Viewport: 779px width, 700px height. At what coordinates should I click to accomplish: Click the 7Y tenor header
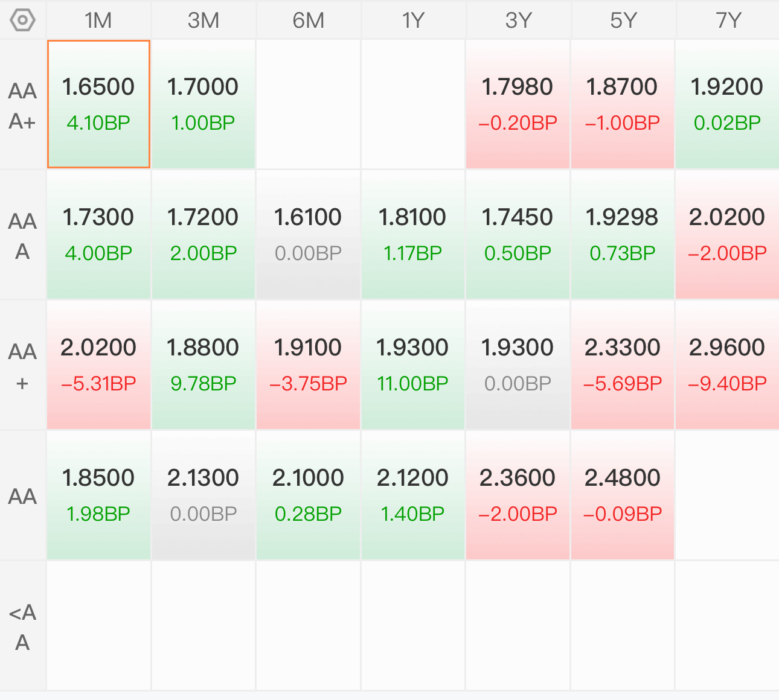click(x=728, y=21)
